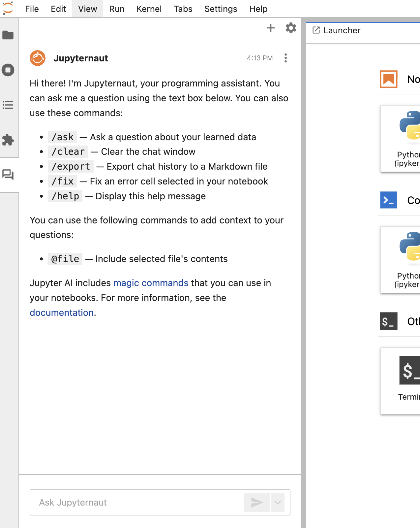Follow the magic commands link

151,283
